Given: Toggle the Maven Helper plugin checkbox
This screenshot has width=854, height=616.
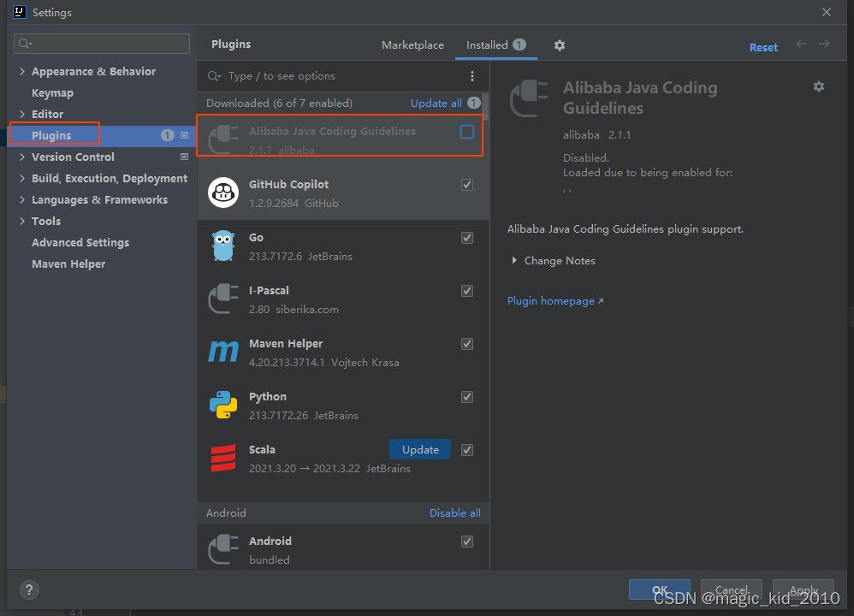Looking at the screenshot, I should tap(467, 344).
